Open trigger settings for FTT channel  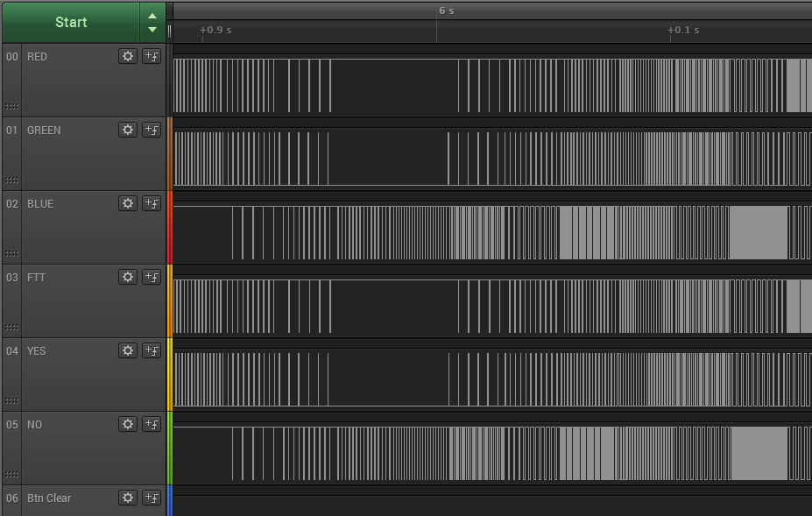[x=152, y=277]
